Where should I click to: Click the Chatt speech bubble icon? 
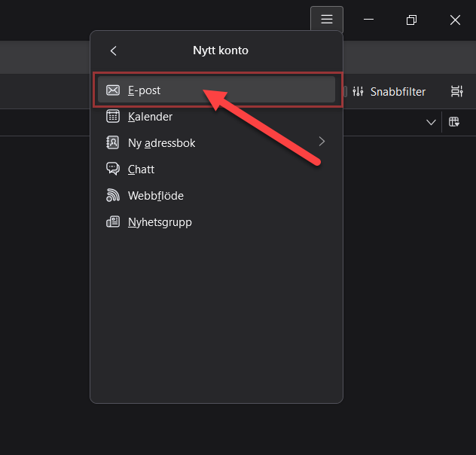tap(113, 169)
